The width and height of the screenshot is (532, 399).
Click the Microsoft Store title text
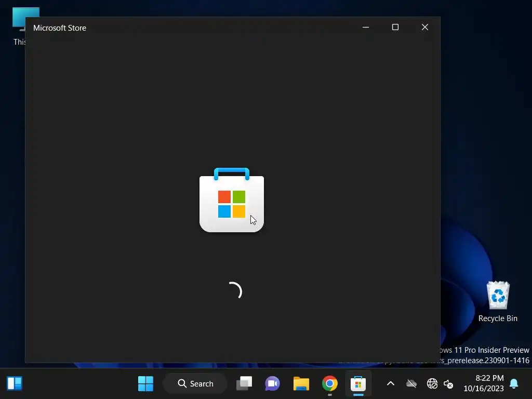click(60, 28)
